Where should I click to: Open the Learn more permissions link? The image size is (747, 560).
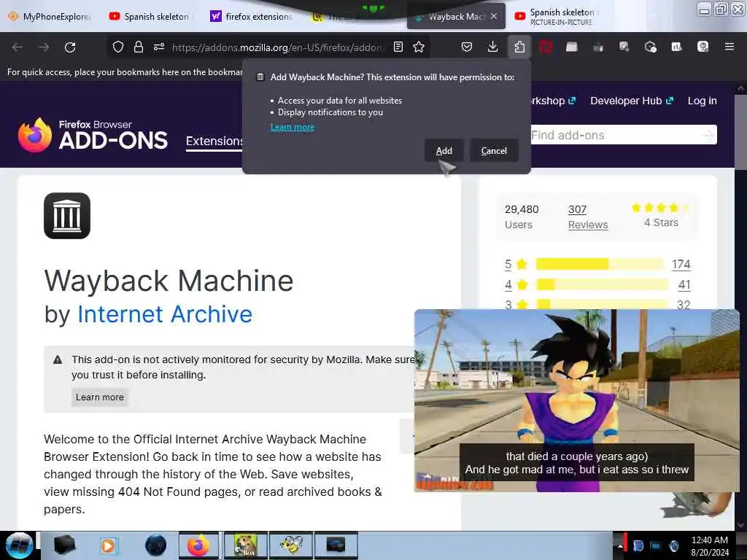[x=293, y=127]
